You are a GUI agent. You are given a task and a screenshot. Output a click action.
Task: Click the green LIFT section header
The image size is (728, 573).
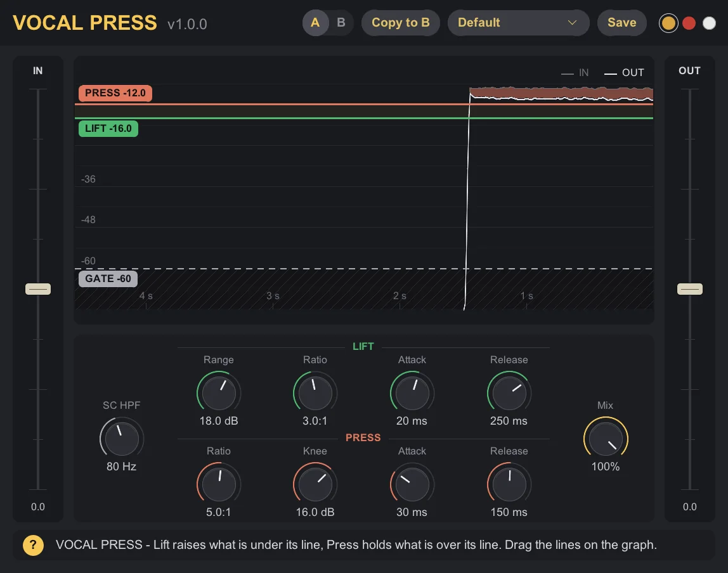(363, 347)
